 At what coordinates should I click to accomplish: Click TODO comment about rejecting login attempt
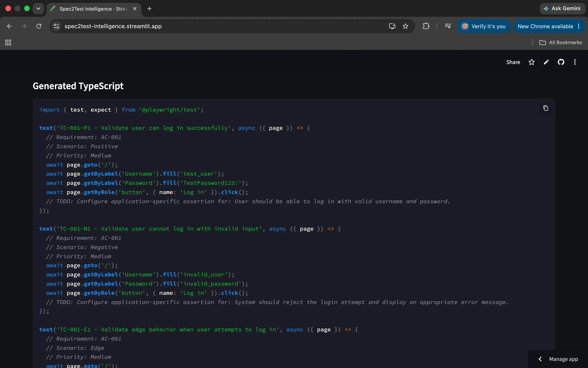277,302
